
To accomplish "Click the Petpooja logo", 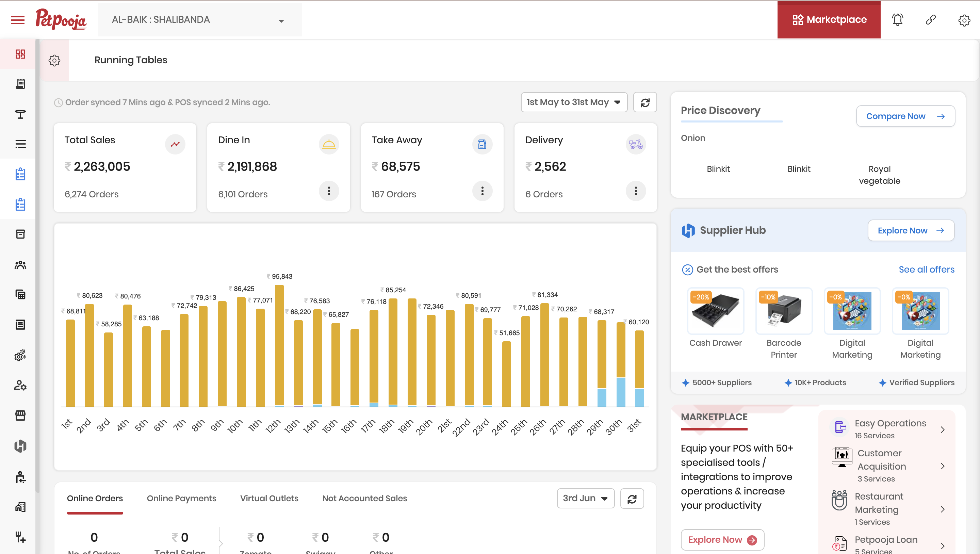I will pyautogui.click(x=61, y=19).
